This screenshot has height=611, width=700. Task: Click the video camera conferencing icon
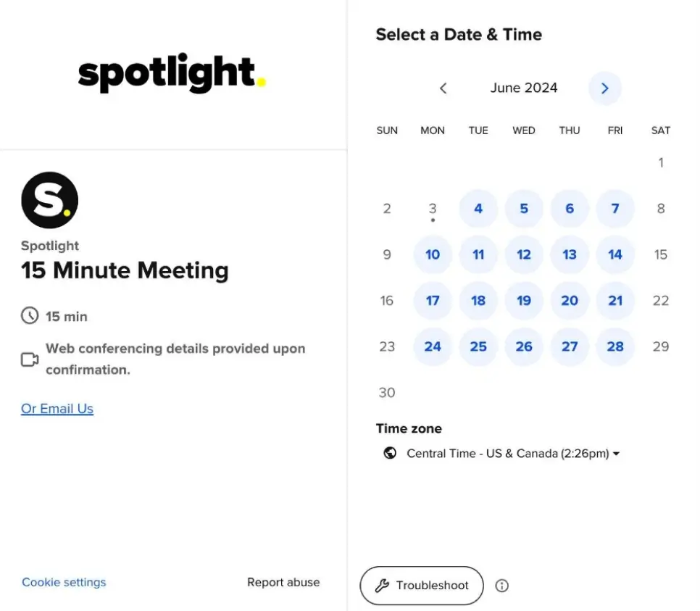(x=30, y=359)
